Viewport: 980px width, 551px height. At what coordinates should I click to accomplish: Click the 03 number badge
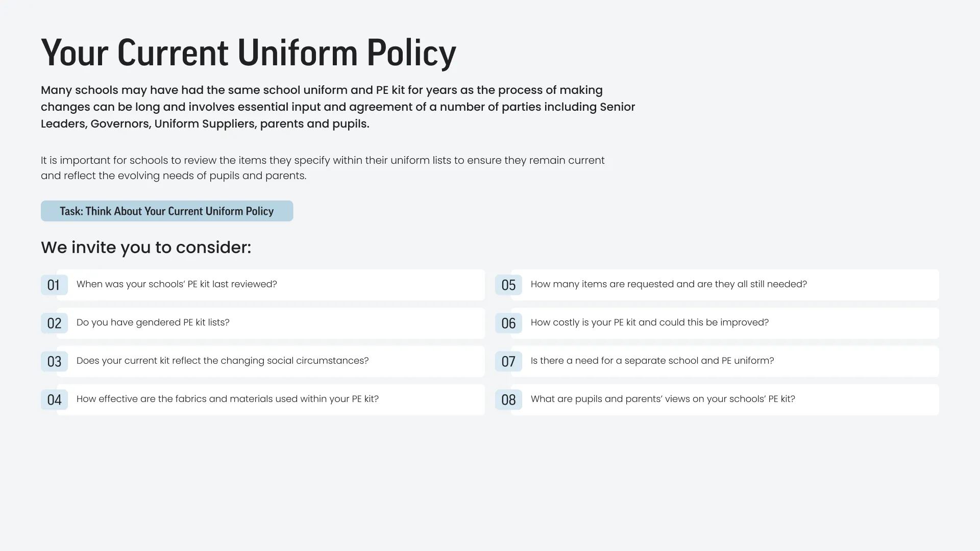click(x=54, y=362)
